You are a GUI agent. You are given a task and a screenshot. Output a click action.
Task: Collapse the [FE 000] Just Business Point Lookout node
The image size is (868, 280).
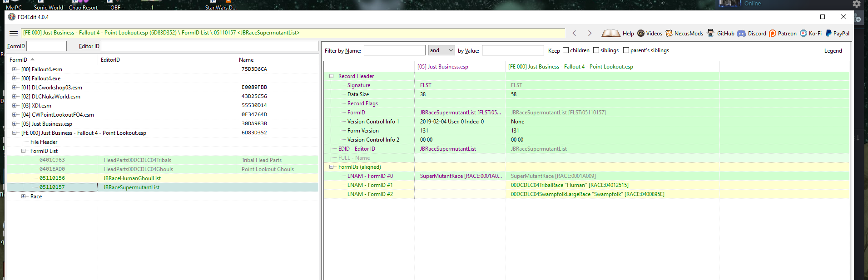click(14, 133)
